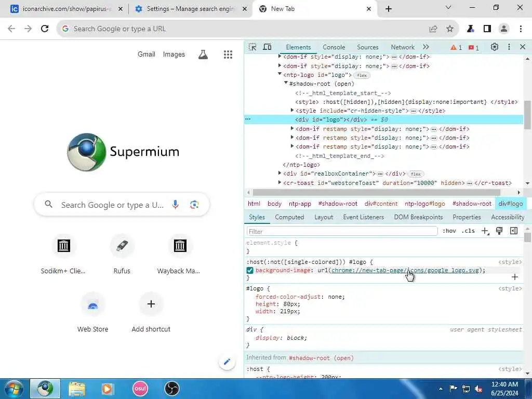Bookmark this tab with star icon
Image resolution: width=532 pixels, height=399 pixels.
click(x=450, y=29)
